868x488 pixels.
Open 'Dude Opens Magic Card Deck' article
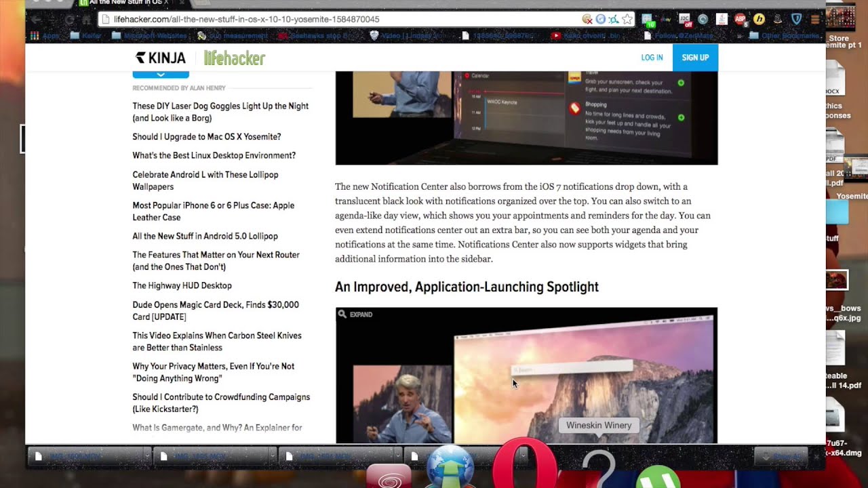(216, 310)
